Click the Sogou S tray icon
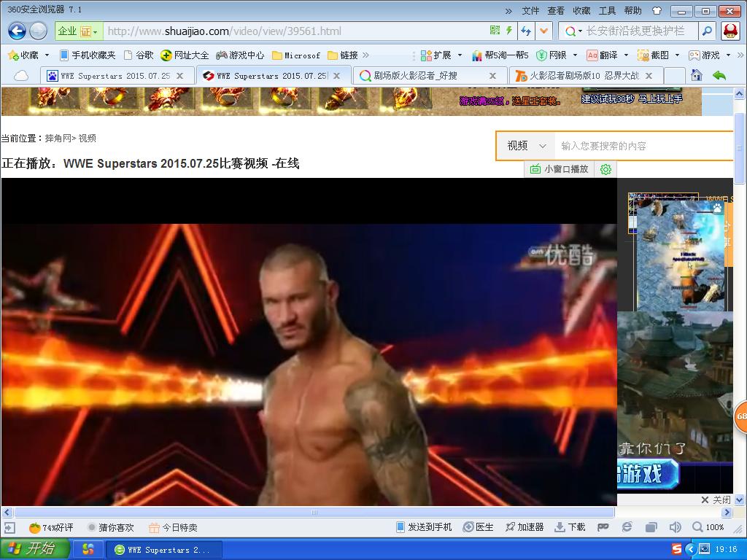 tap(676, 549)
